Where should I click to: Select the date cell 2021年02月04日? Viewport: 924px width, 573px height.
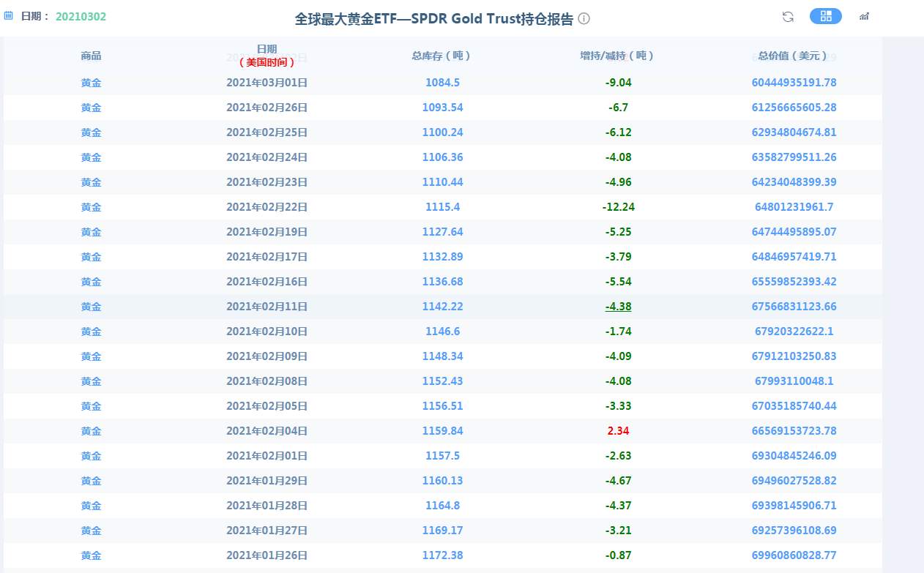pyautogui.click(x=267, y=431)
